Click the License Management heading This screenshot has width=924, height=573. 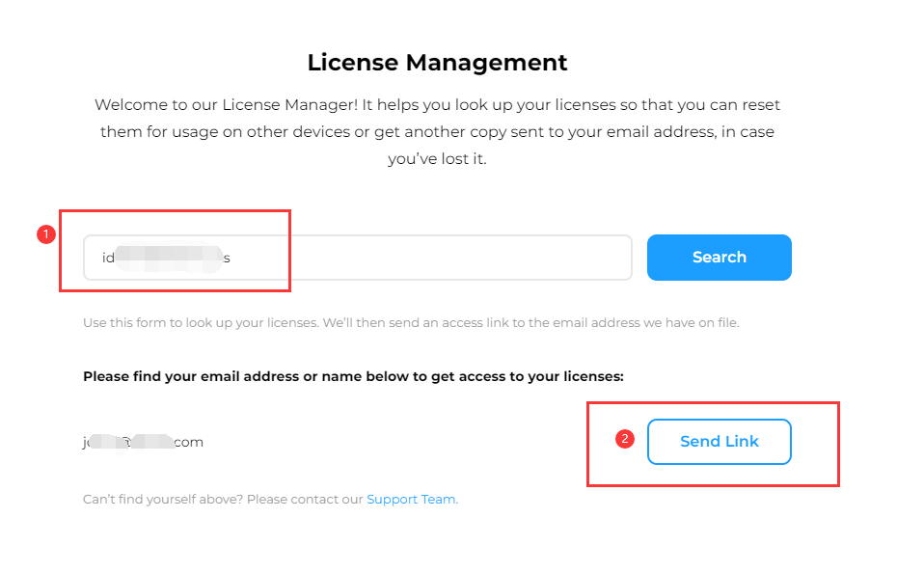tap(437, 63)
